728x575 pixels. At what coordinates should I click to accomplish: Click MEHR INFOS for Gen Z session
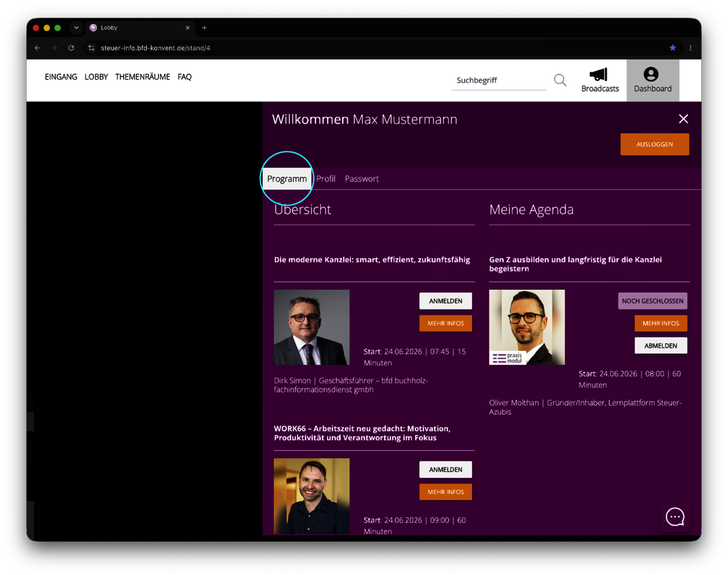coord(661,323)
